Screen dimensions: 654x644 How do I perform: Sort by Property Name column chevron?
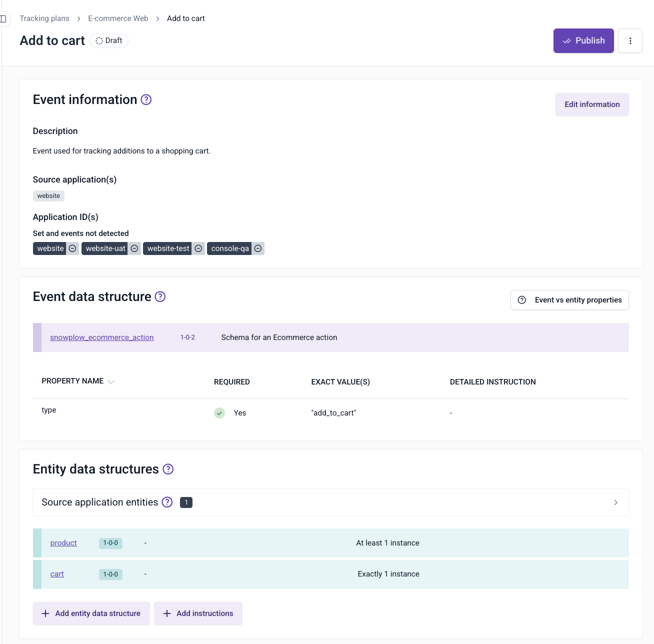[111, 381]
